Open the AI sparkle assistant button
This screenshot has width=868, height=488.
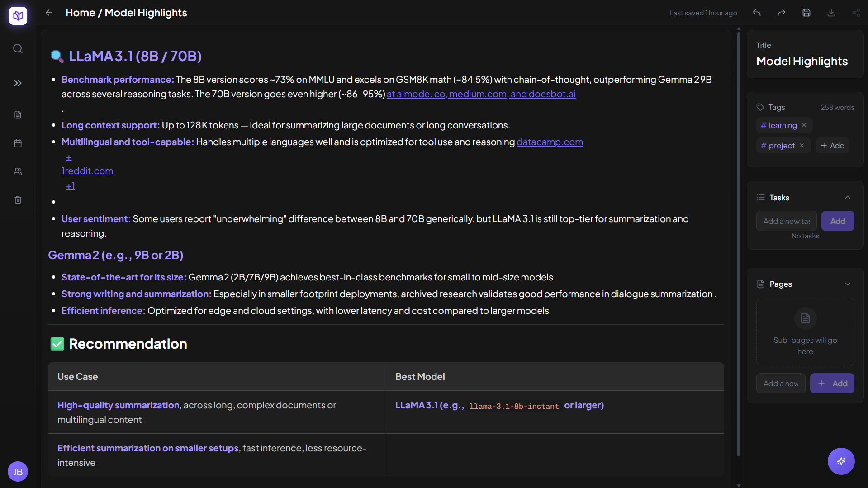[841, 461]
